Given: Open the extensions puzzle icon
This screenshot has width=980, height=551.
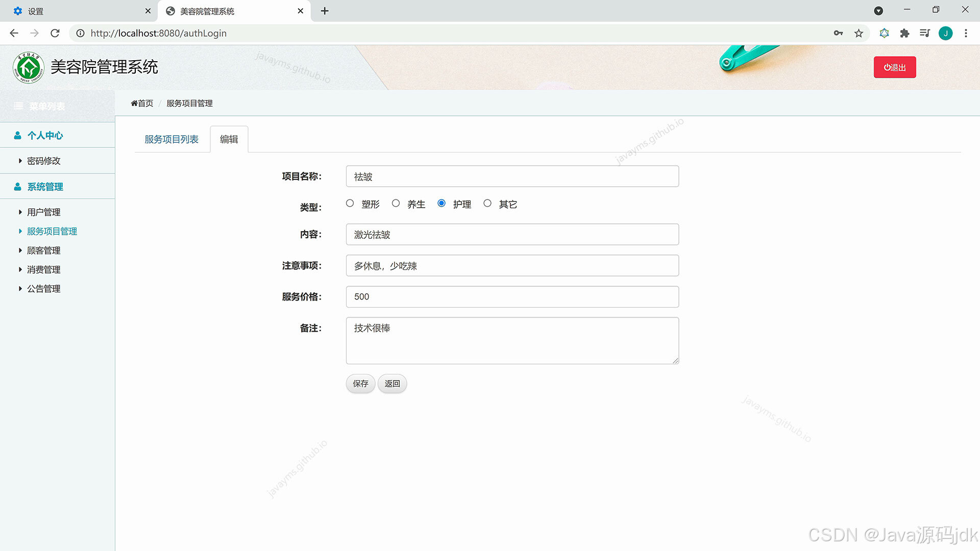Looking at the screenshot, I should click(x=904, y=33).
